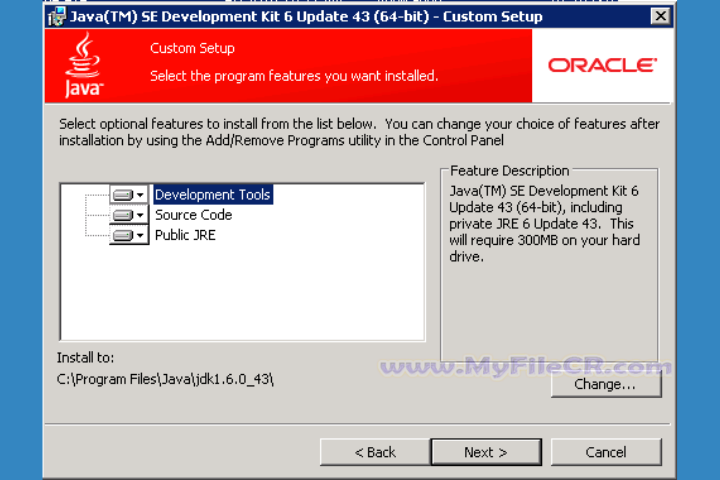
Task: Select the Development Tools tree item
Action: coord(213,195)
